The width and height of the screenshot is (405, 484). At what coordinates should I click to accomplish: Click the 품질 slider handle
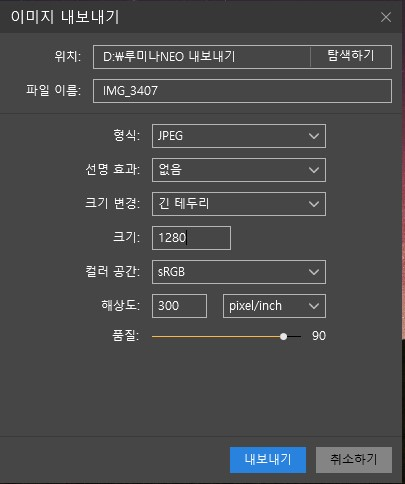click(283, 337)
